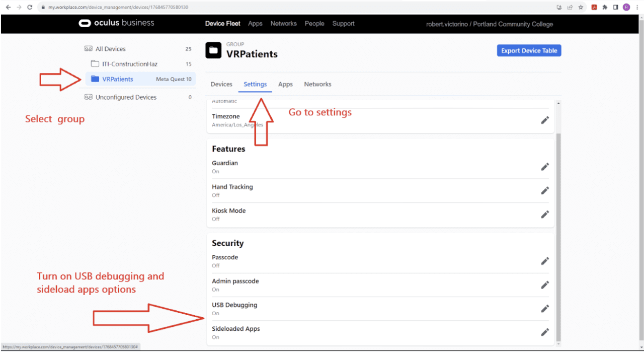
Task: Click Admin passcode edit pencil
Action: [544, 285]
